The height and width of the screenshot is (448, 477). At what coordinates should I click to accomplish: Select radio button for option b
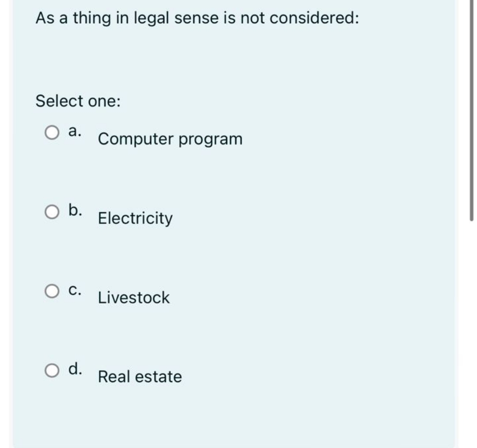pos(52,211)
